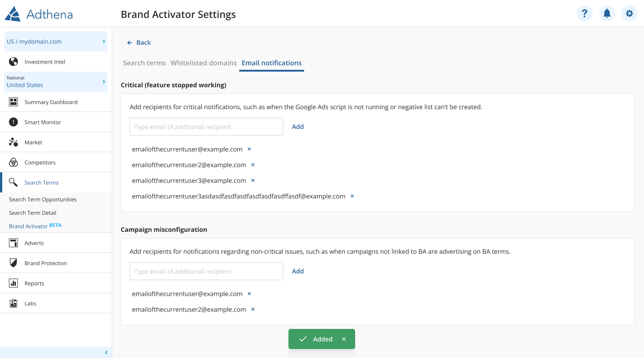Click the Campaign misconfiguration email input field
The height and width of the screenshot is (358, 644).
(x=206, y=271)
